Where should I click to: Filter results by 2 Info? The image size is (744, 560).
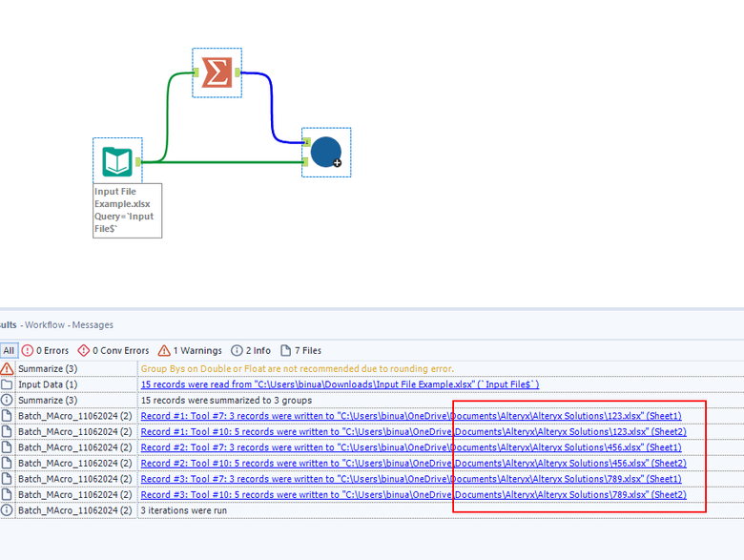pyautogui.click(x=251, y=351)
